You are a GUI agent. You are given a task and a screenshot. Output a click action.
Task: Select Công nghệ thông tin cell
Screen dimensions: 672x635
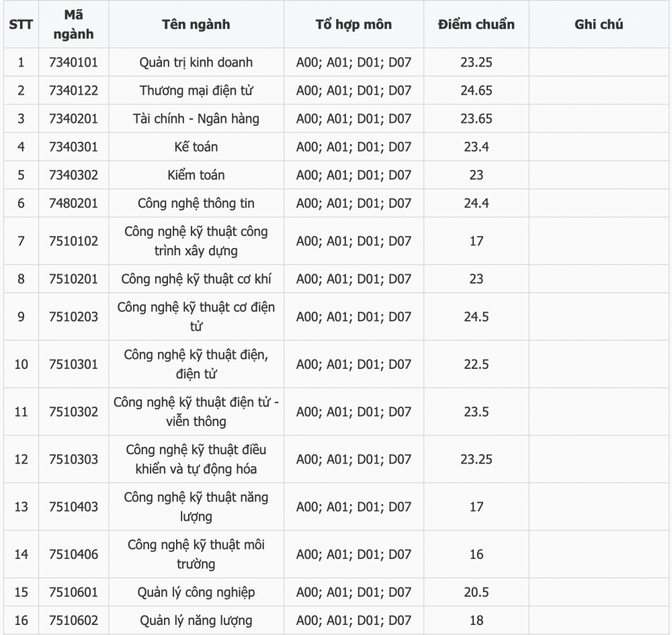coord(196,203)
